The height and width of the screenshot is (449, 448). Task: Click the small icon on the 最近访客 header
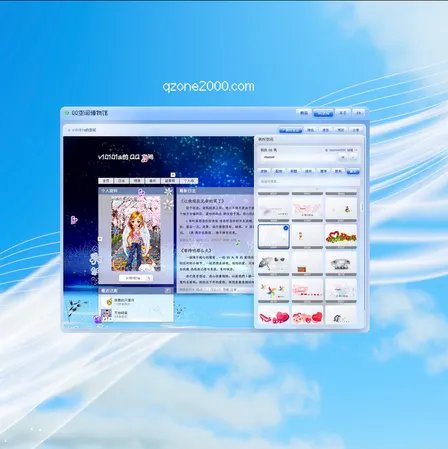pos(168,290)
